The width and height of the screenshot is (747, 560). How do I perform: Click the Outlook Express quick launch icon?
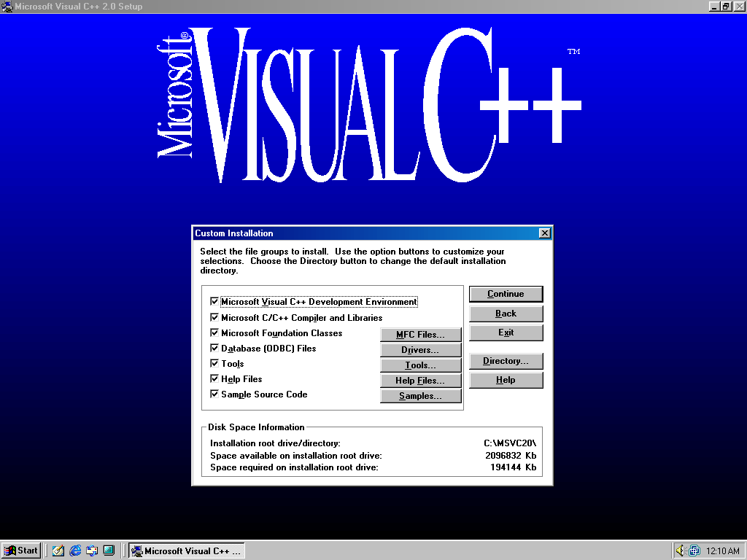(x=92, y=551)
